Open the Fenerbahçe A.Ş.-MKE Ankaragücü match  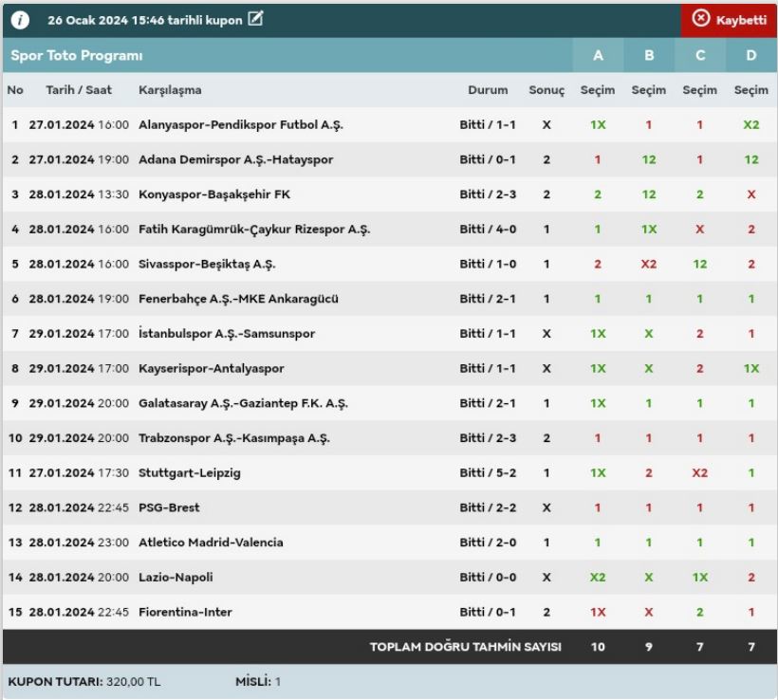click(238, 299)
